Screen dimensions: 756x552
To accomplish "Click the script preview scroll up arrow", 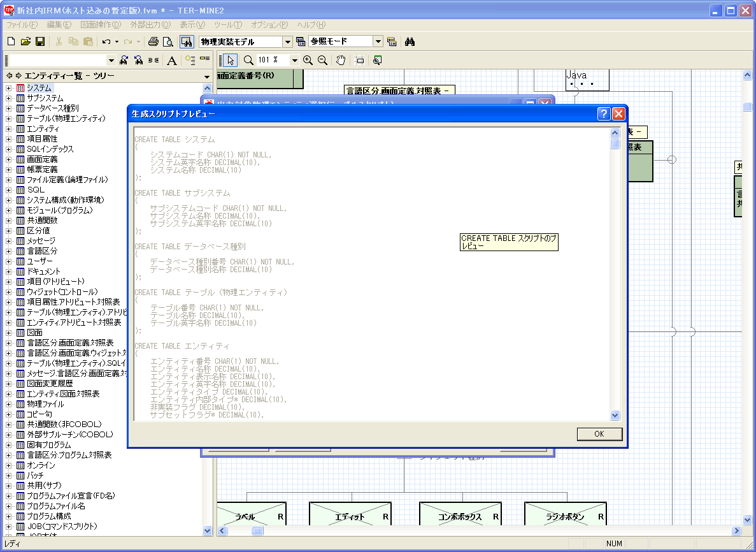I will (x=615, y=133).
